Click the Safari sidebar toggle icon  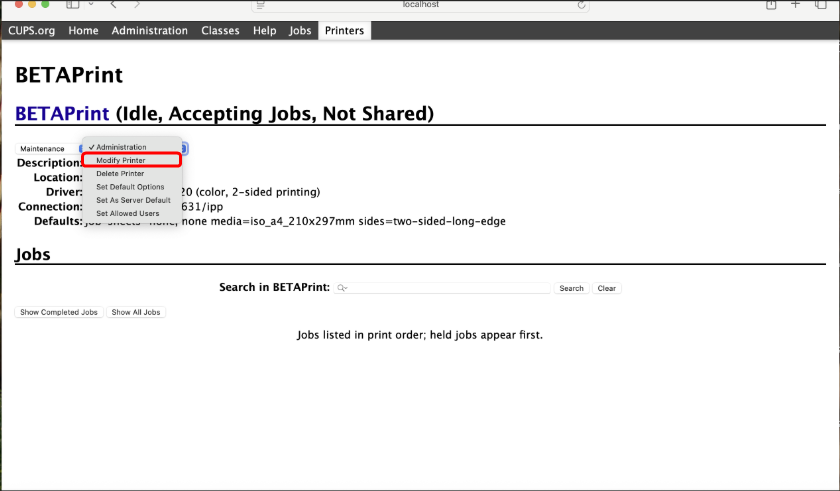[x=73, y=5]
